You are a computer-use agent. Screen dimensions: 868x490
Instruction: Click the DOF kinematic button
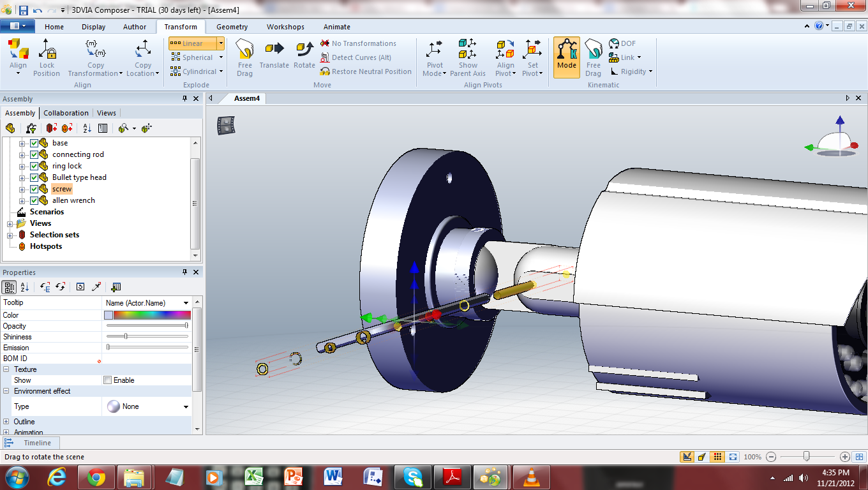(x=622, y=43)
